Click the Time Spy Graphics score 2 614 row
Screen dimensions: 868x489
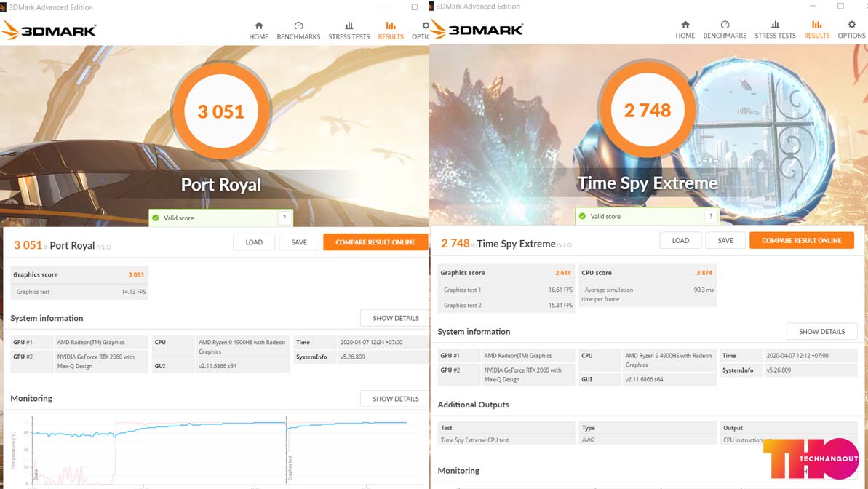pos(506,273)
